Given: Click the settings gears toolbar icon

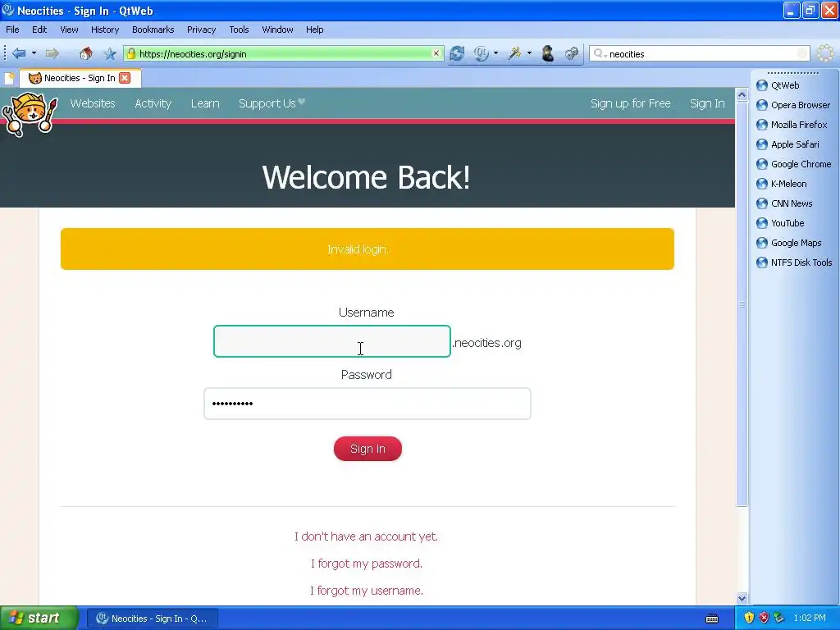Looking at the screenshot, I should click(572, 53).
